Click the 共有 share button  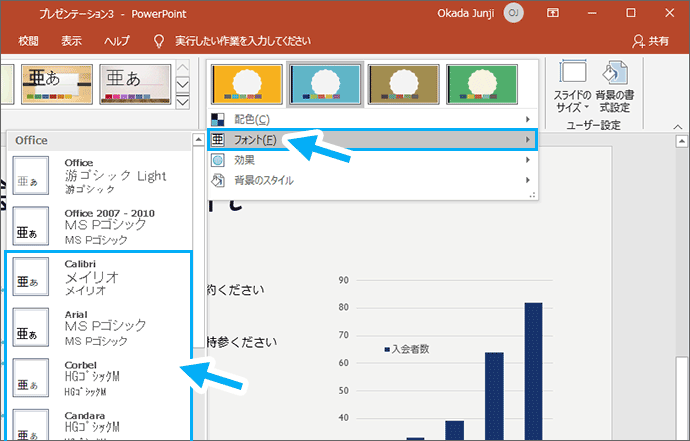[651, 41]
